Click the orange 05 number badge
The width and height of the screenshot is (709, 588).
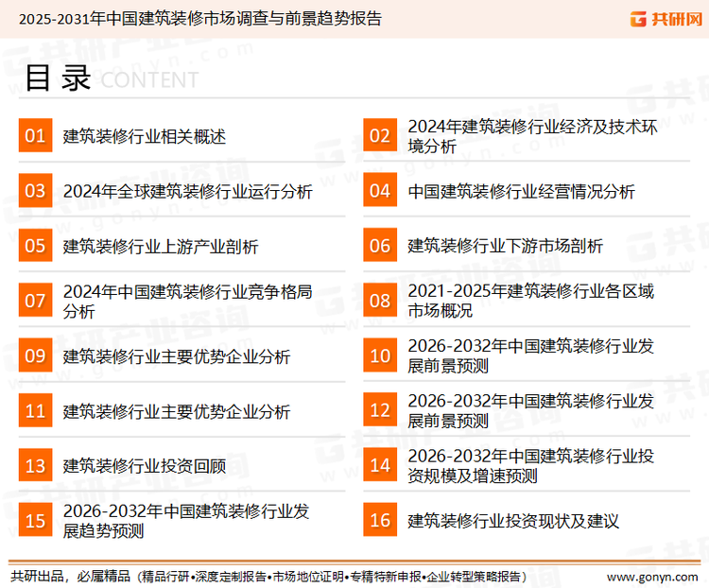(x=35, y=246)
